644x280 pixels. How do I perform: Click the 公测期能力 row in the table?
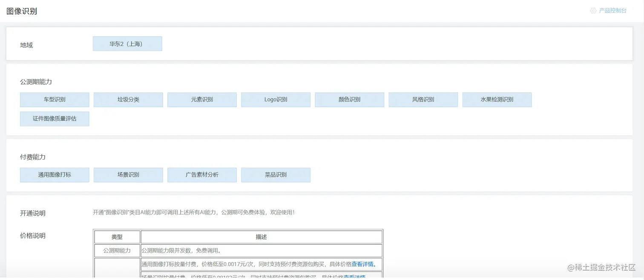117,250
